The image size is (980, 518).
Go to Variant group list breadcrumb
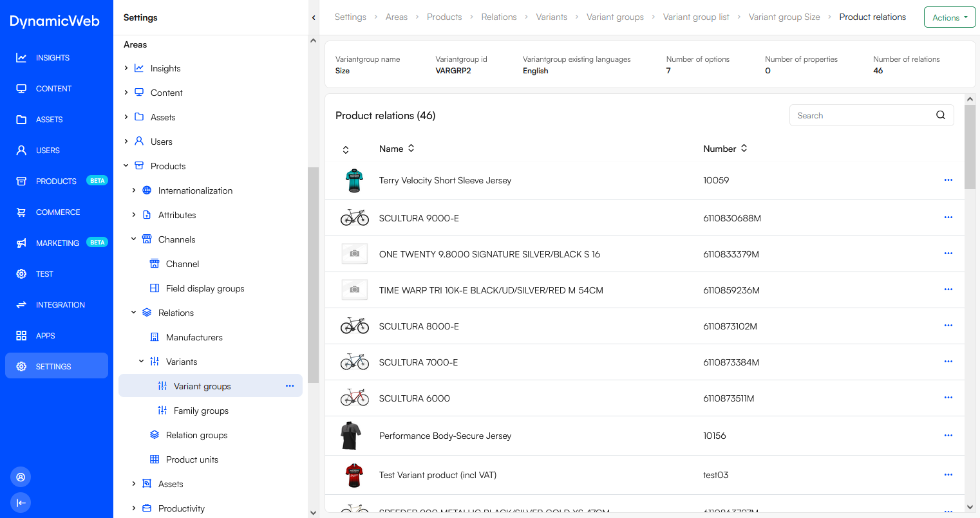tap(696, 17)
